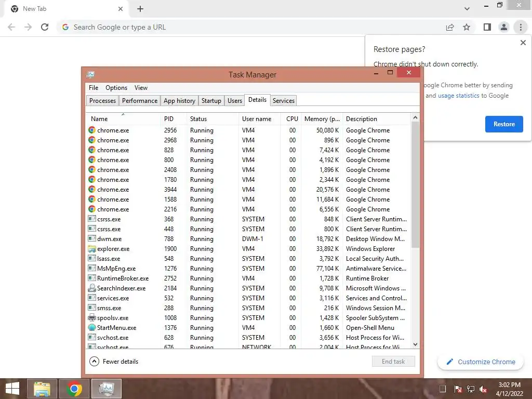
Task: Switch to the Services tab
Action: [283, 101]
